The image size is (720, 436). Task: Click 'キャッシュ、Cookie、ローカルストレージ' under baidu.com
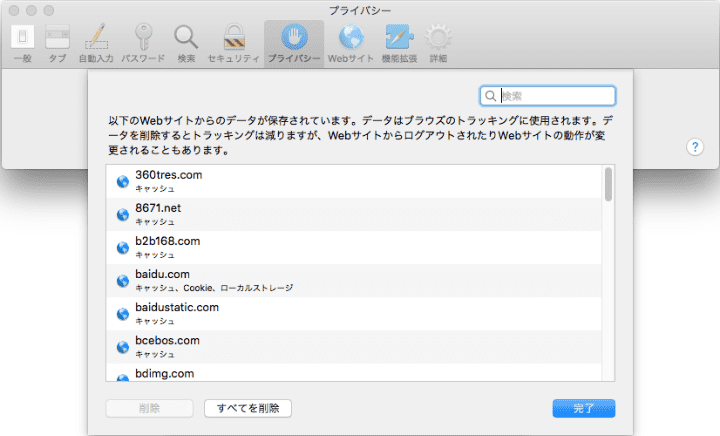pos(214,288)
